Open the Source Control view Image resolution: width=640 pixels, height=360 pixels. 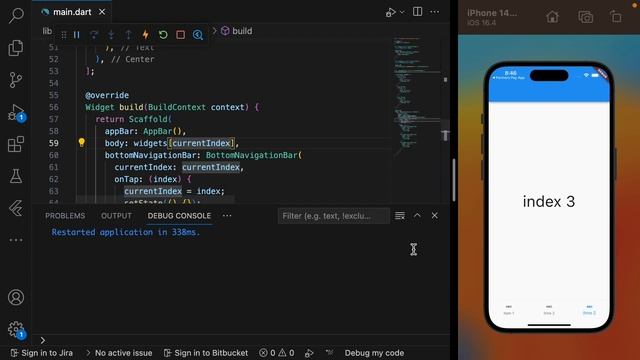pyautogui.click(x=16, y=80)
